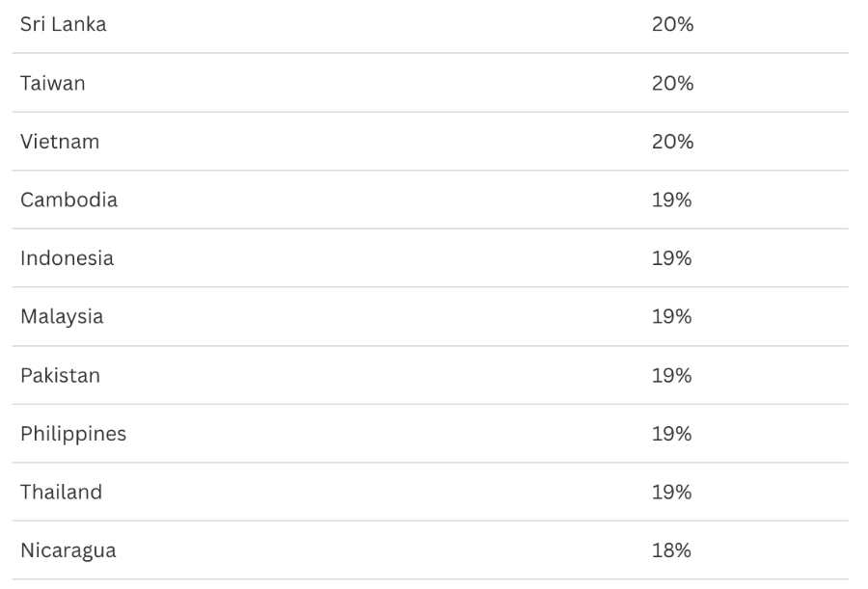
Task: Select the Indonesia table cell
Action: (x=68, y=258)
